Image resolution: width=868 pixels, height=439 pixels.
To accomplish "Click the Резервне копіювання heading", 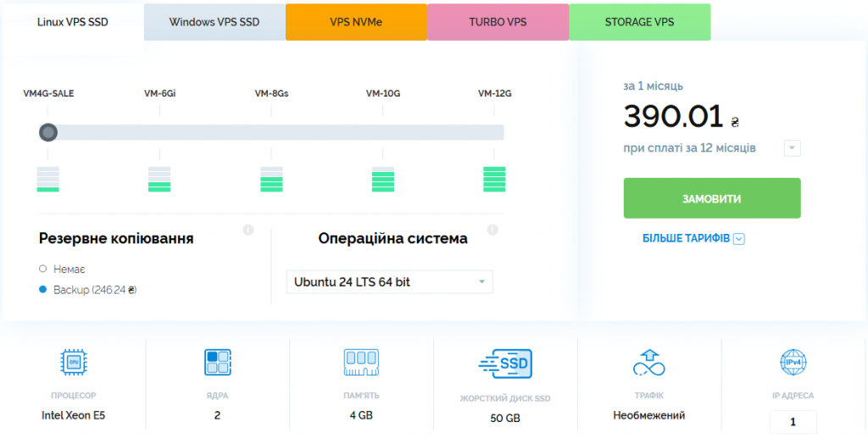I will (116, 239).
